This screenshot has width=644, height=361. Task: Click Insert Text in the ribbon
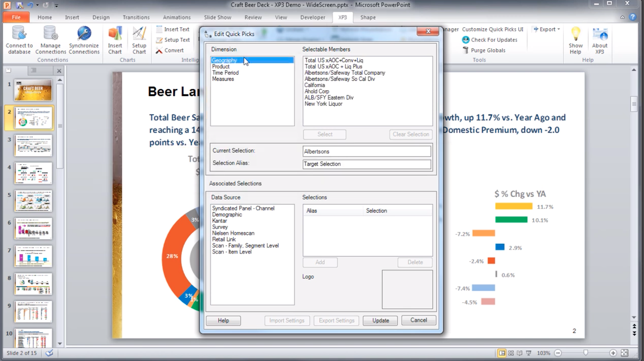point(173,29)
